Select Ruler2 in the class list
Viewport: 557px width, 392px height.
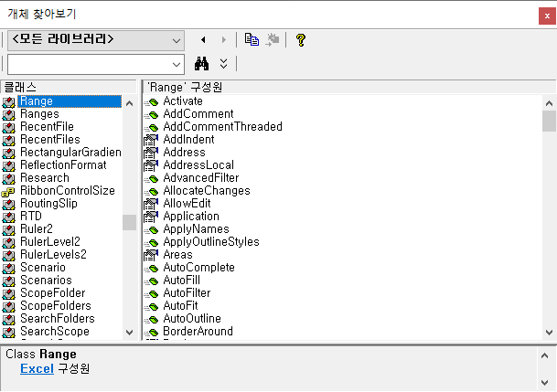click(37, 228)
